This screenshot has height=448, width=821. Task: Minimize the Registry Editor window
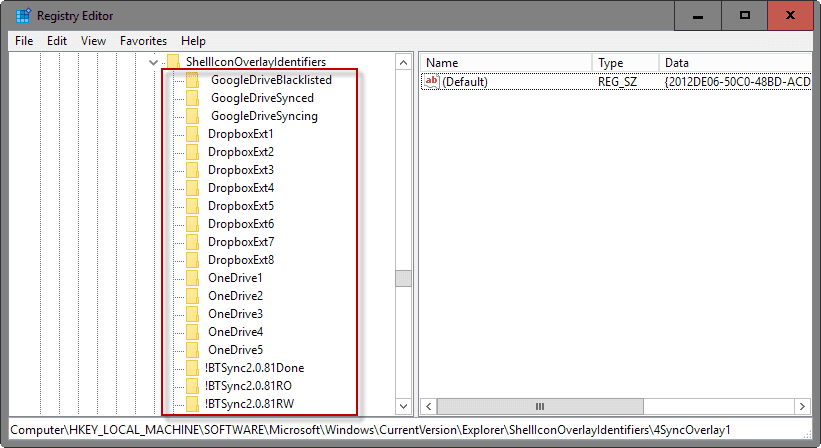click(x=697, y=16)
